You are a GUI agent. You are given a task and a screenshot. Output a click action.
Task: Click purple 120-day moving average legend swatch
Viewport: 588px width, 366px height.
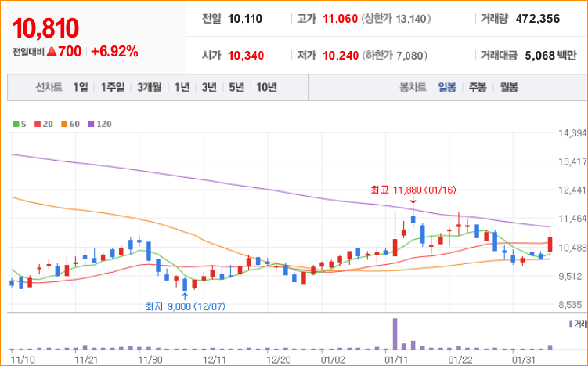pos(91,124)
